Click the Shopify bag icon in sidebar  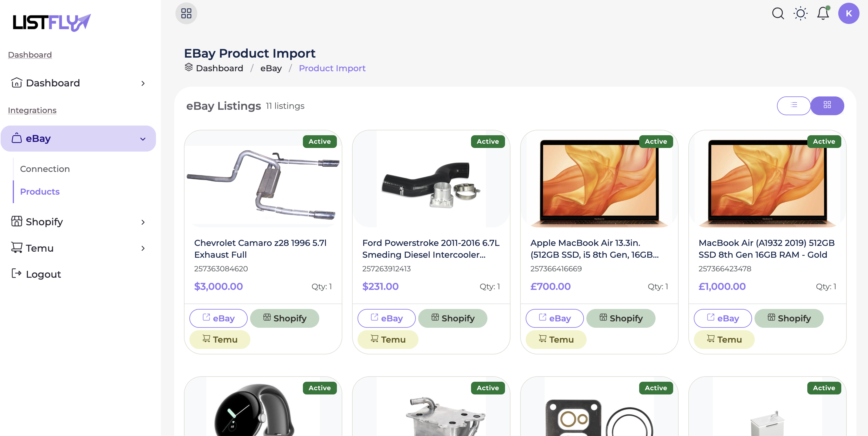16,222
